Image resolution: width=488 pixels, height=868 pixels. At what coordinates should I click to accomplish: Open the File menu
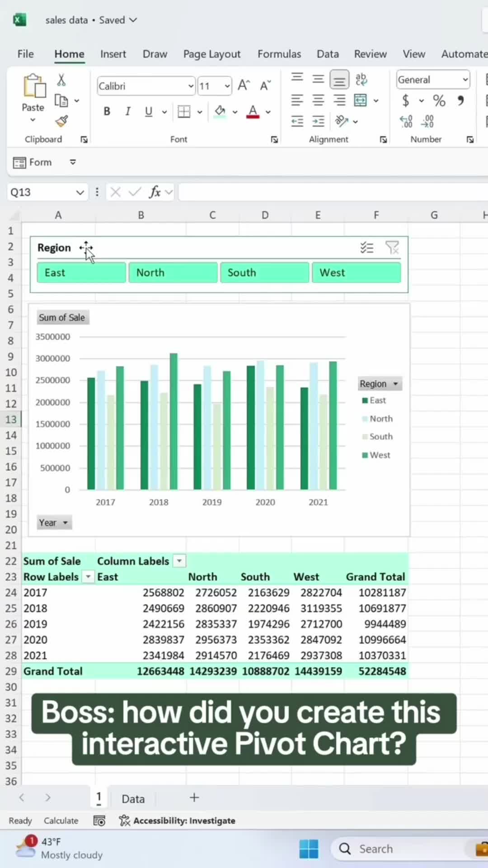click(26, 54)
